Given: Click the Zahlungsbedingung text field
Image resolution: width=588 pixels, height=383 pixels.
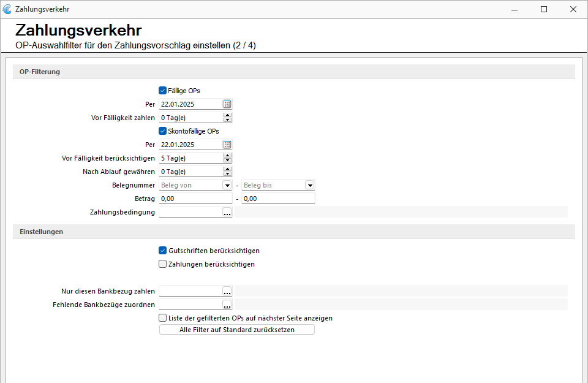Looking at the screenshot, I should [x=191, y=212].
